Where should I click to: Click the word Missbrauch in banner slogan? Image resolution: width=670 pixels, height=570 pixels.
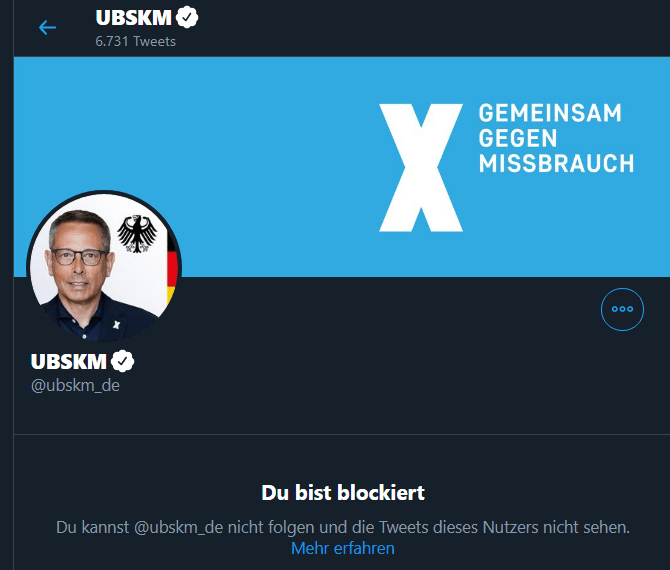(x=555, y=163)
